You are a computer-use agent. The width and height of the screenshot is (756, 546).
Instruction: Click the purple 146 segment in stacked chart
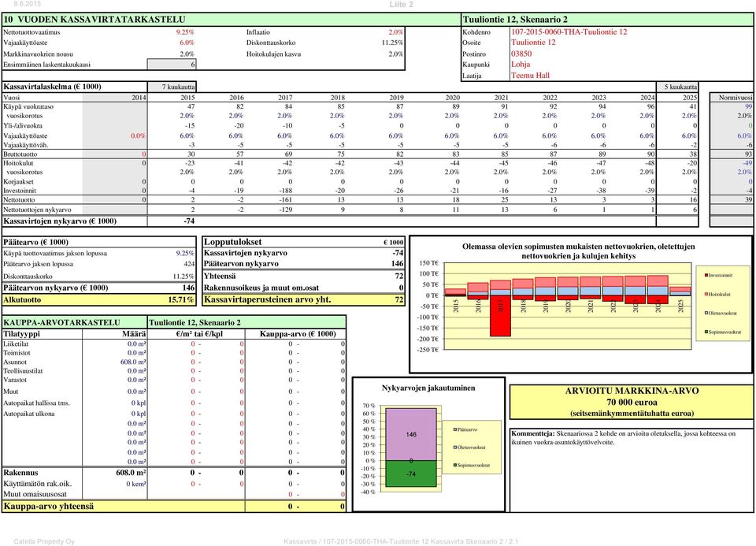(411, 435)
